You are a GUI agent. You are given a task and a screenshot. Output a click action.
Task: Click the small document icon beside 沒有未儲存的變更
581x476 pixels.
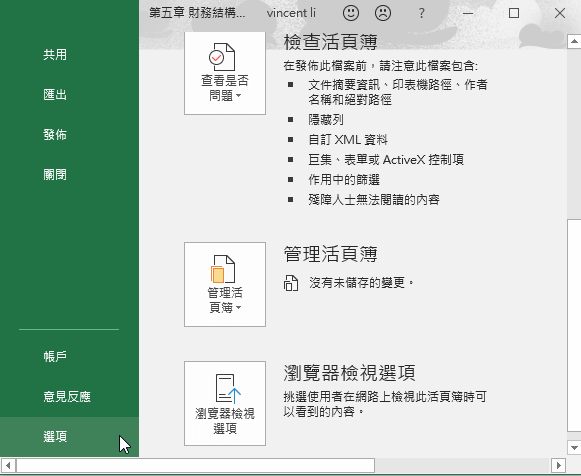click(291, 283)
